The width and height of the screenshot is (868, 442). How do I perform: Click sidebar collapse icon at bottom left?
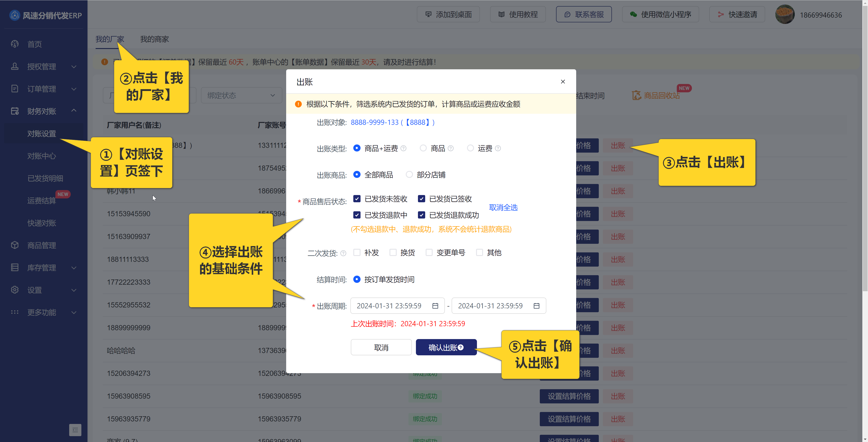pos(75,430)
